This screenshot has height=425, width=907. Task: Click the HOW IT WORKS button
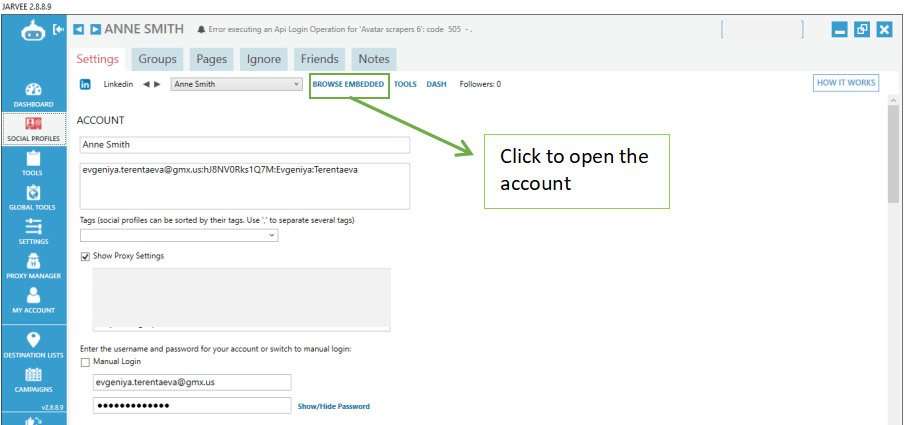pyautogui.click(x=846, y=83)
